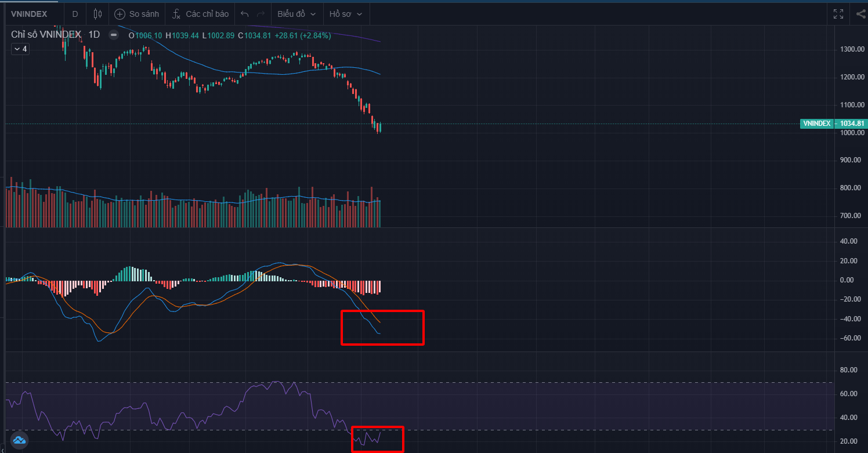This screenshot has height=453, width=868.
Task: Select the Chỉ số VNINDEX chart title
Action: pos(46,35)
